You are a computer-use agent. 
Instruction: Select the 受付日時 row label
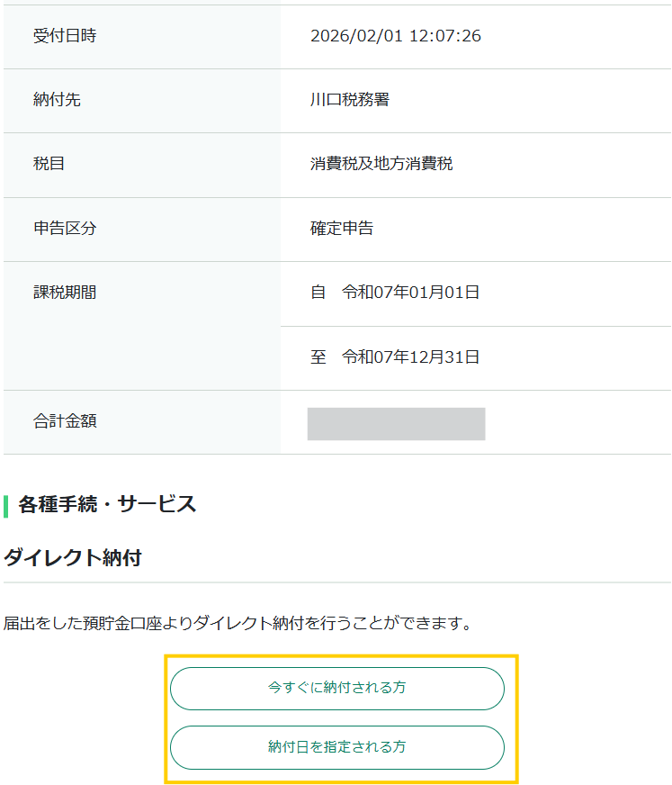(x=65, y=37)
